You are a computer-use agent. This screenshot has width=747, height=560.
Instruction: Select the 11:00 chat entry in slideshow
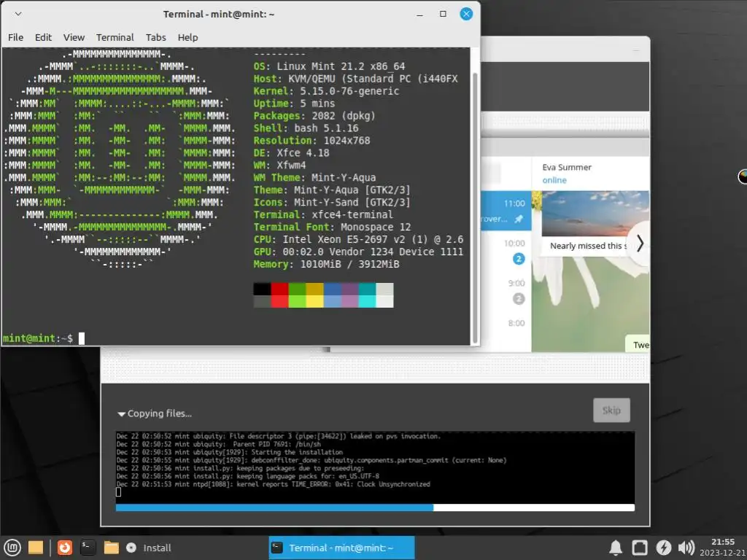click(506, 211)
